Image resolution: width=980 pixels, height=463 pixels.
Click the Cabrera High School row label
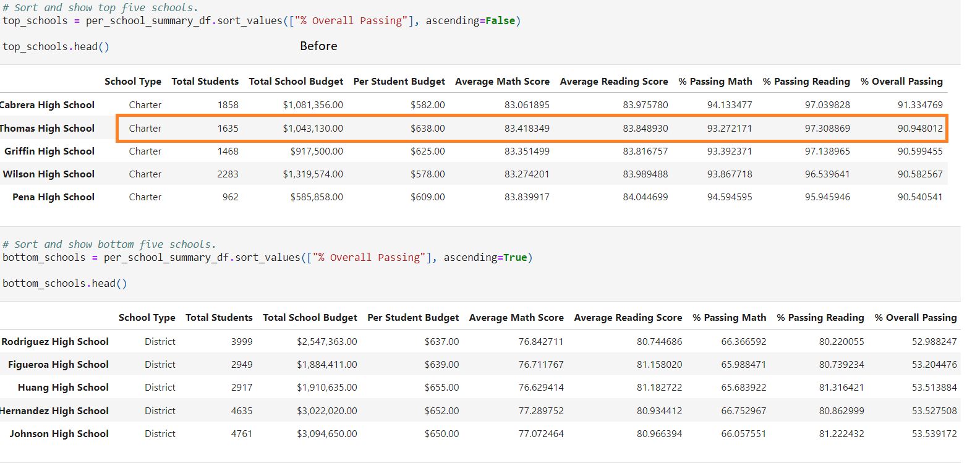pos(47,105)
